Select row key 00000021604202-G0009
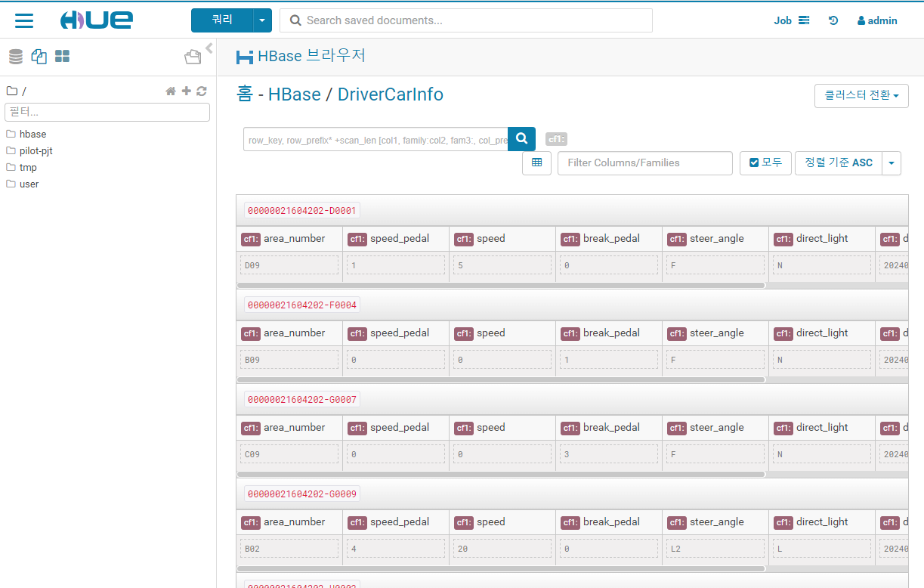This screenshot has width=924, height=588. tap(301, 494)
